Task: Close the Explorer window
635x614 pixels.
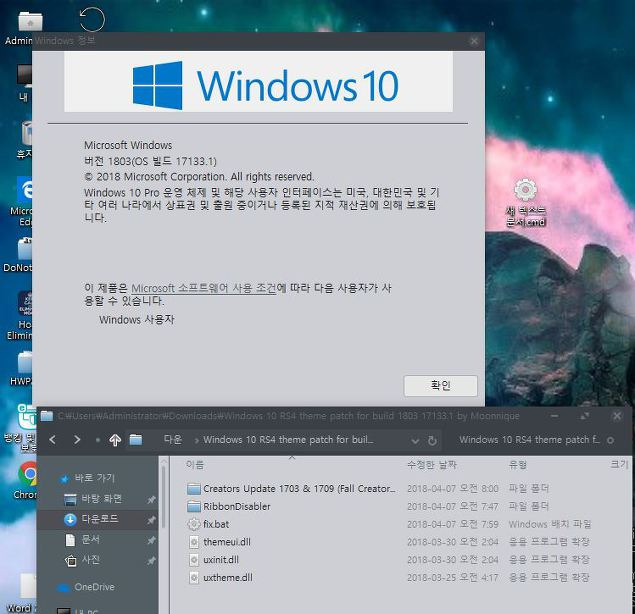Action: point(617,416)
